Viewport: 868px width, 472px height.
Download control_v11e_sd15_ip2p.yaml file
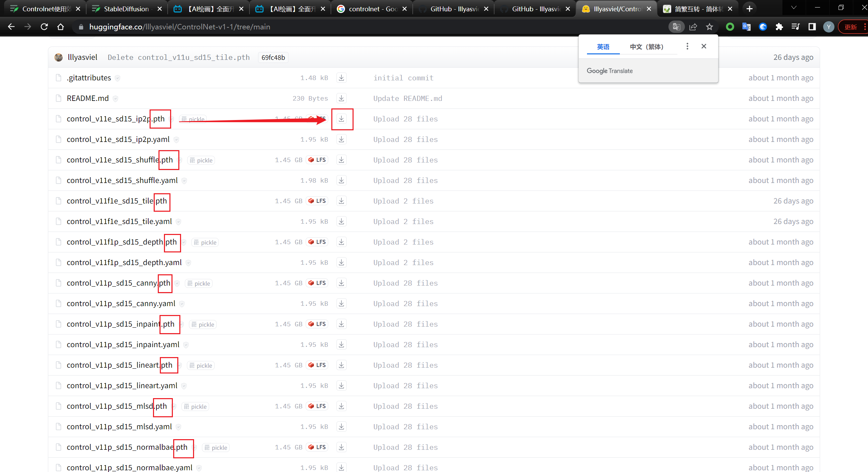[341, 140]
